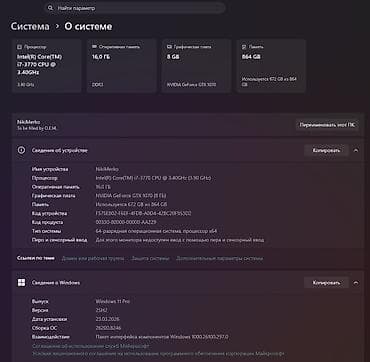
Task: Open Домен или рабочая группа link
Action: point(93,258)
